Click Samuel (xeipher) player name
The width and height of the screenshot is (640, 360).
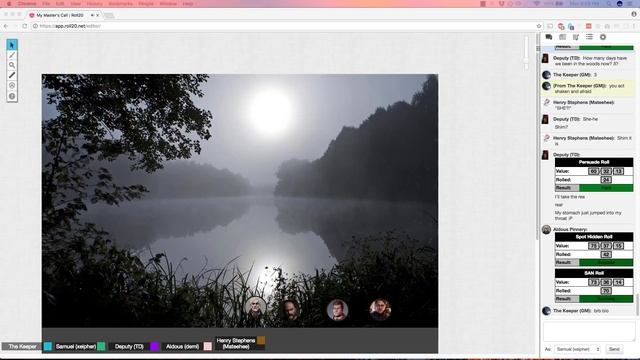point(76,347)
